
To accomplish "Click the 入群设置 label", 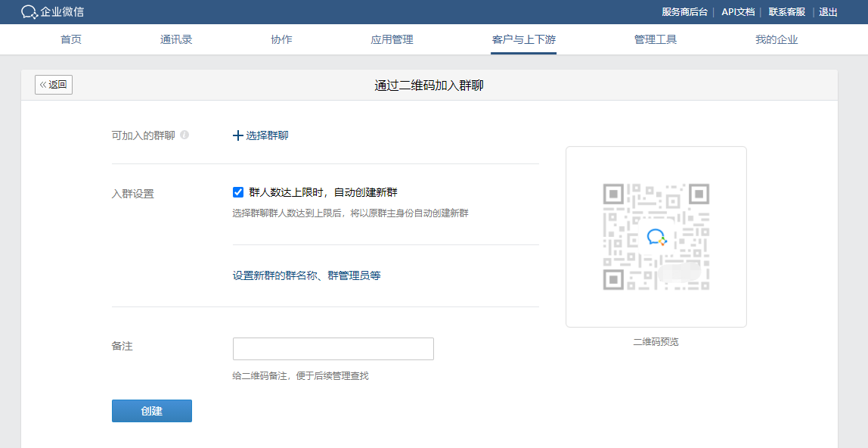I will click(x=133, y=194).
